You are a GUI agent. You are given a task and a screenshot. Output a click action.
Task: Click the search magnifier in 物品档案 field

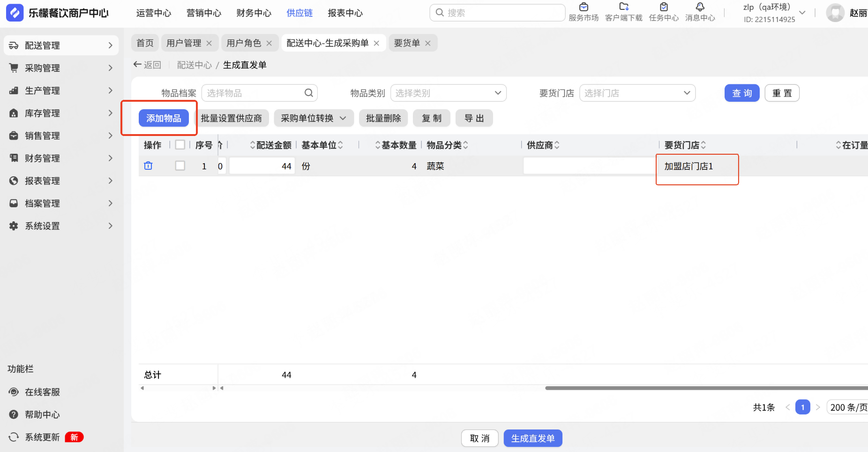[x=309, y=93]
